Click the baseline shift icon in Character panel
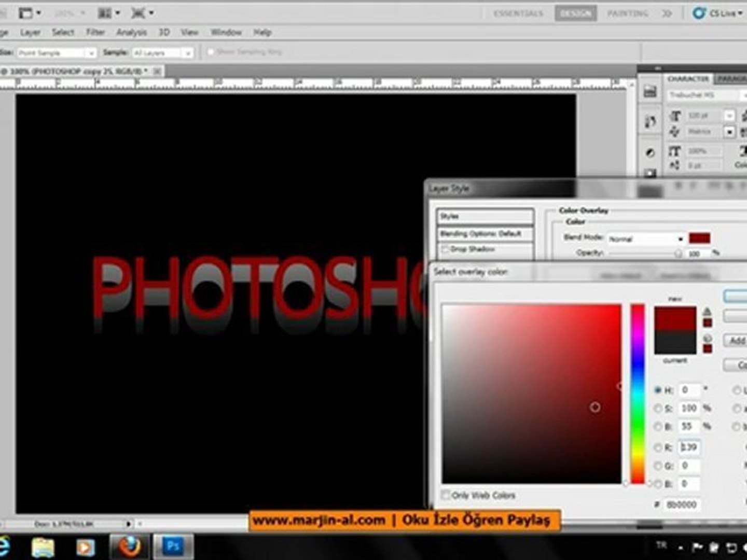 click(x=674, y=165)
